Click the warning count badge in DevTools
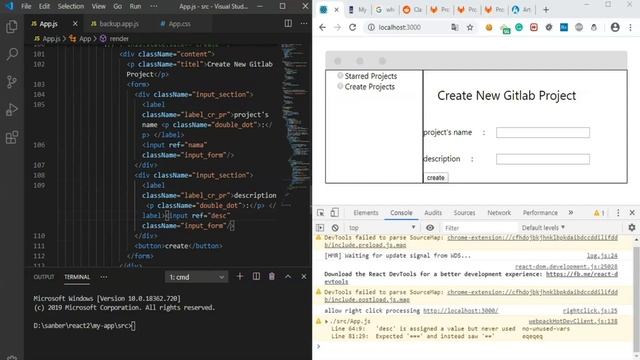The width and height of the screenshot is (640, 360). point(599,213)
